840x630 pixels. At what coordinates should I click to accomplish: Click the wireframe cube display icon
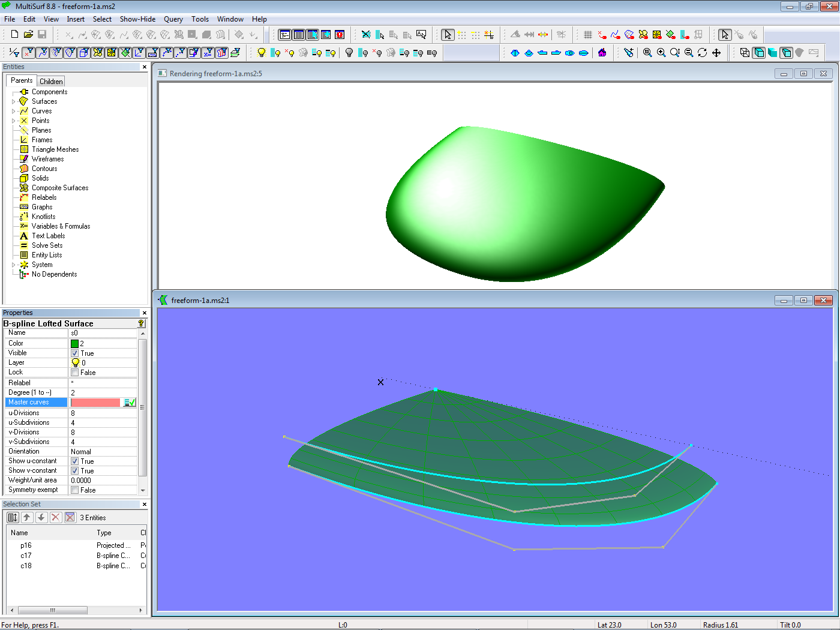point(745,53)
